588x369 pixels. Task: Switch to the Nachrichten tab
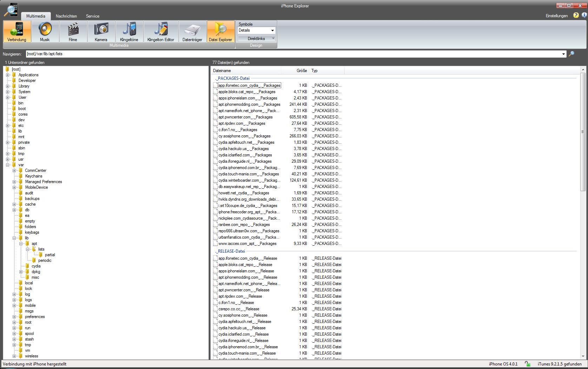point(66,16)
